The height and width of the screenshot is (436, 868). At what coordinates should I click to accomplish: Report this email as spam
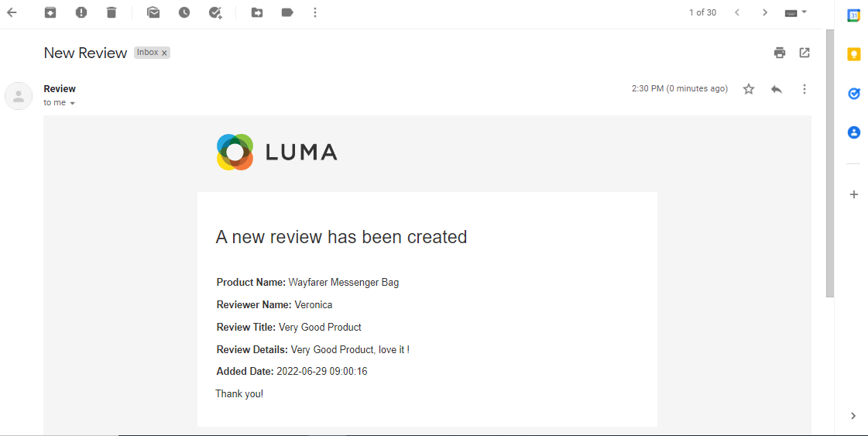click(81, 12)
